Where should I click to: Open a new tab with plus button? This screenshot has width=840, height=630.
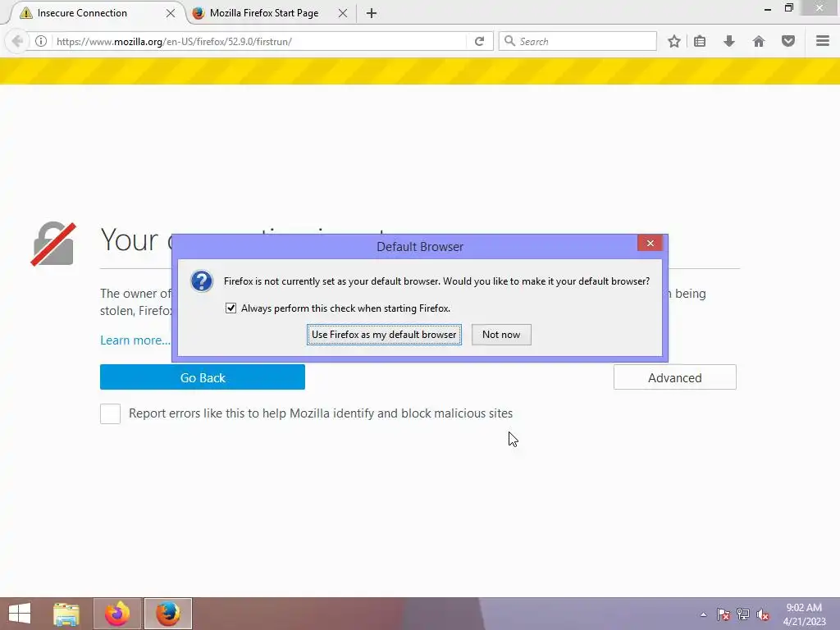pyautogui.click(x=372, y=13)
